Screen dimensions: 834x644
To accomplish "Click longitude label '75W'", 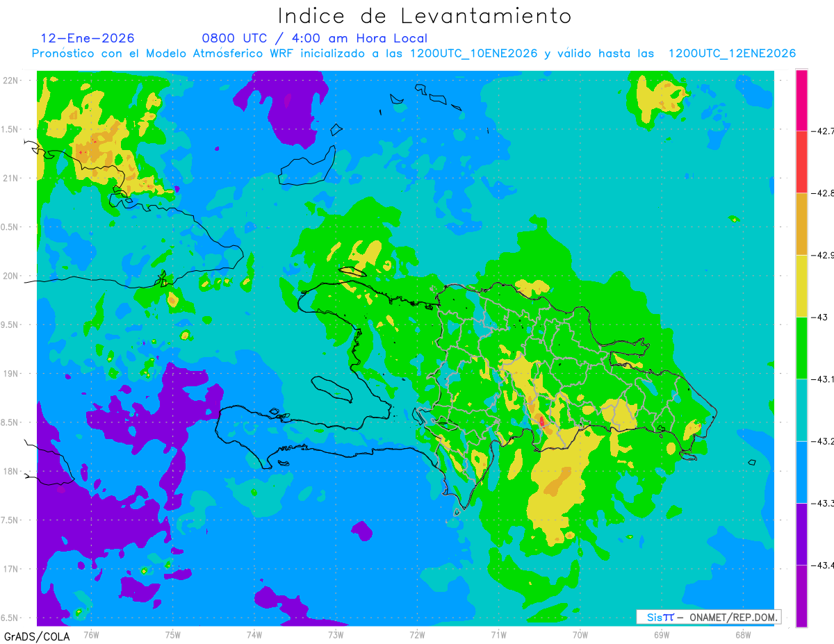I will [x=173, y=634].
